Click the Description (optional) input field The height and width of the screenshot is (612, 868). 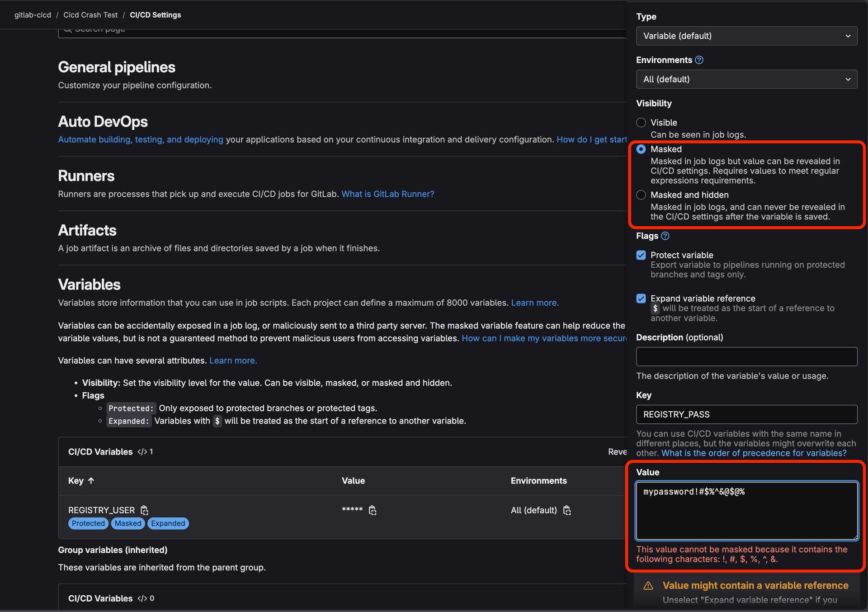pos(746,356)
